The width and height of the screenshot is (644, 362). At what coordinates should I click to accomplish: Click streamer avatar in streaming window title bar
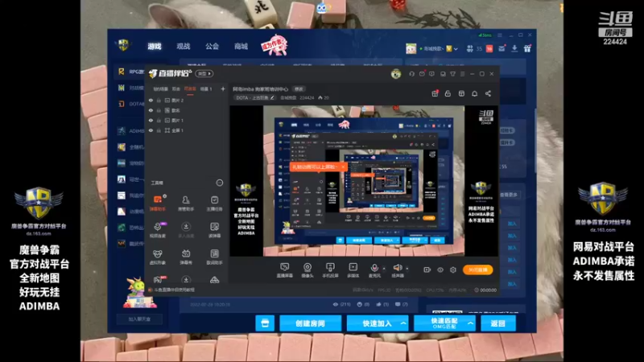click(396, 74)
